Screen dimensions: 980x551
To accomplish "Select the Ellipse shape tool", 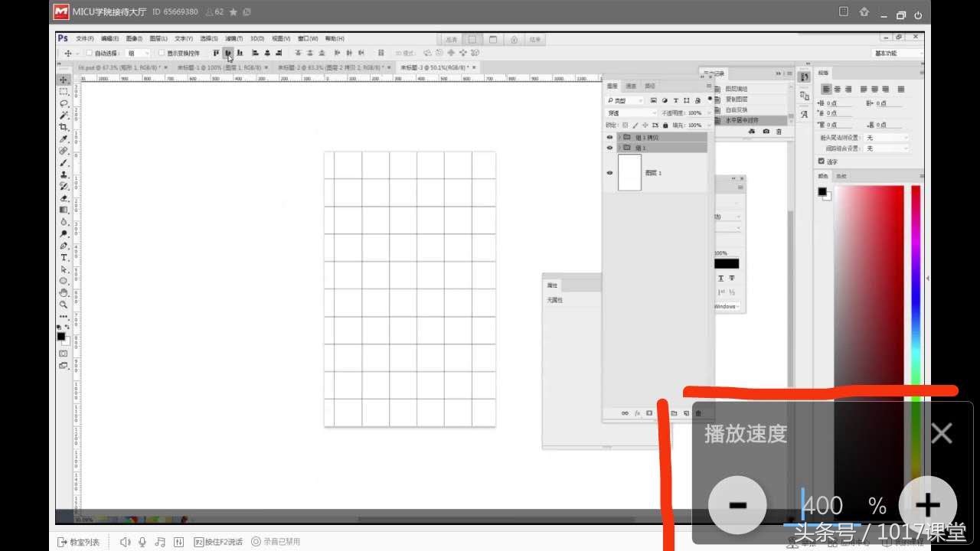I will pos(64,281).
